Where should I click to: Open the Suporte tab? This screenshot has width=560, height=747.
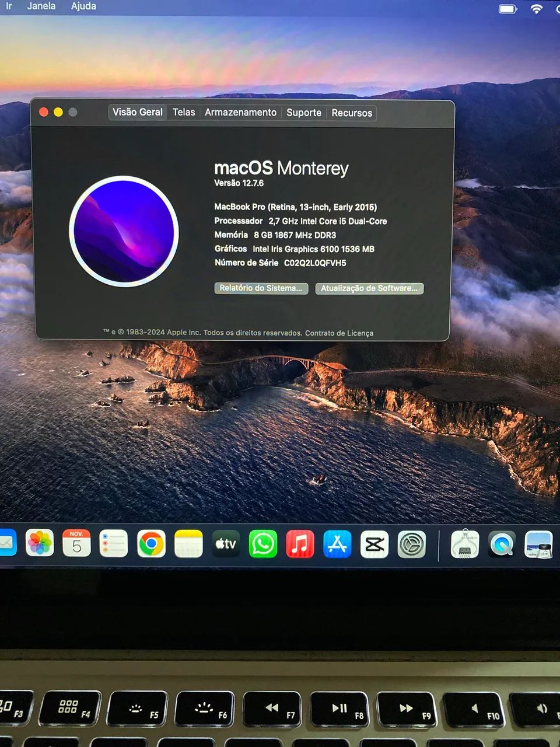(x=304, y=113)
